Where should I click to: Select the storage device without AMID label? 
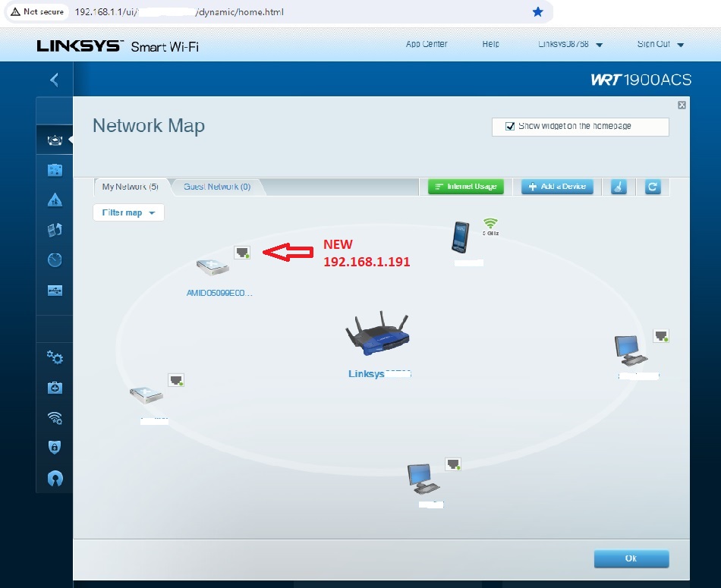click(x=146, y=395)
